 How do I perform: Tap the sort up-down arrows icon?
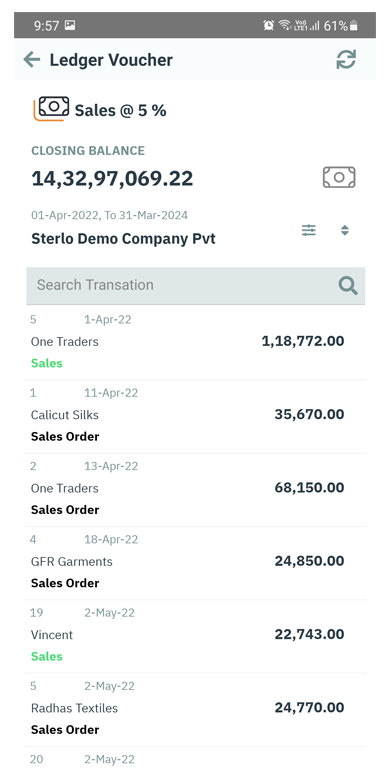(x=344, y=230)
